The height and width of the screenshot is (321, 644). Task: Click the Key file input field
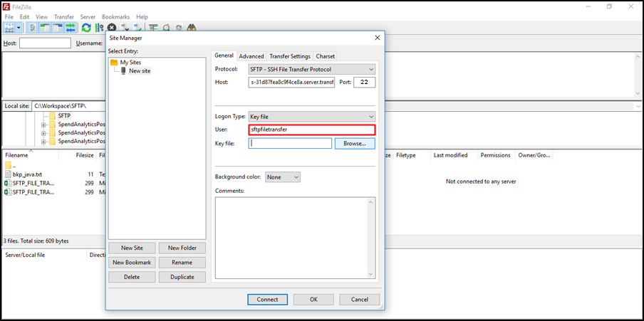pos(290,143)
